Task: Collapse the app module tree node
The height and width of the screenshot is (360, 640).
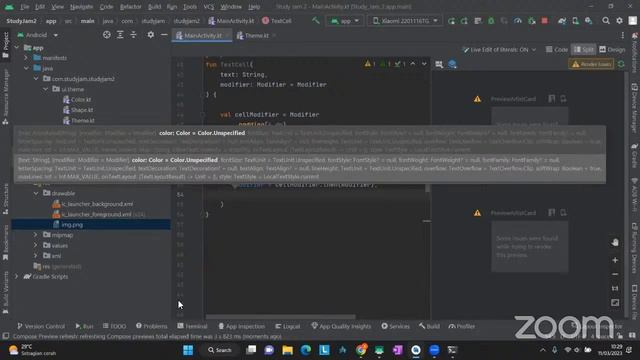Action: pos(17,48)
